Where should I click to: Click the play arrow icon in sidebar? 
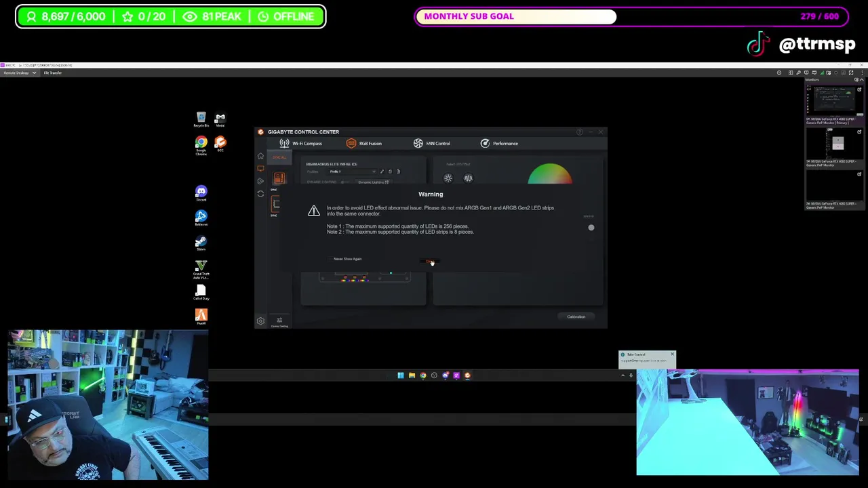[x=260, y=181]
